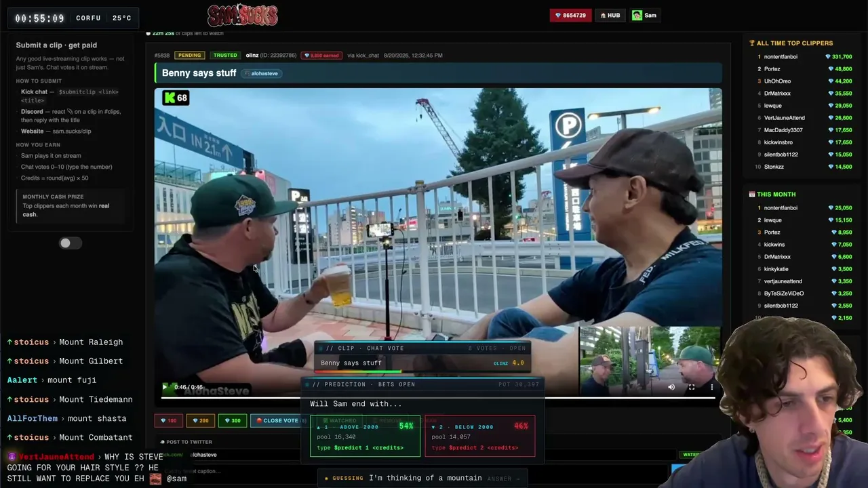Award 200 credits to the clip
The image size is (868, 488).
point(200,420)
